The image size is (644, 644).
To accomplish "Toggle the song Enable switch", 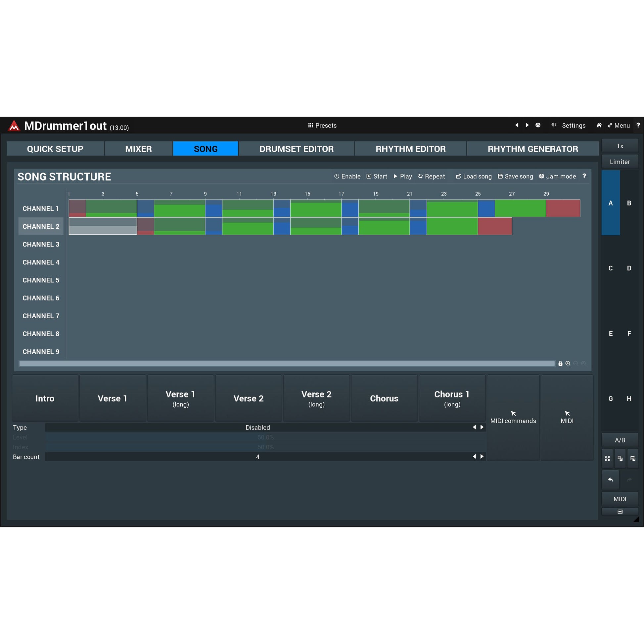I will tap(347, 176).
